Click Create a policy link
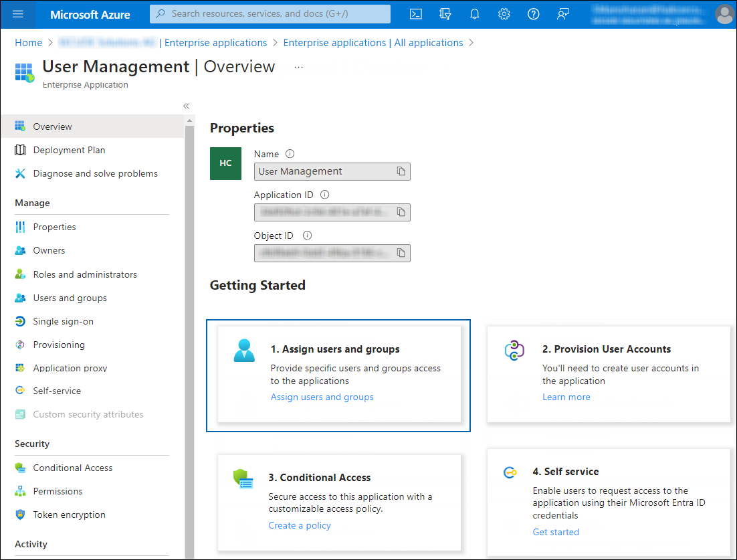The width and height of the screenshot is (737, 560). click(x=299, y=525)
